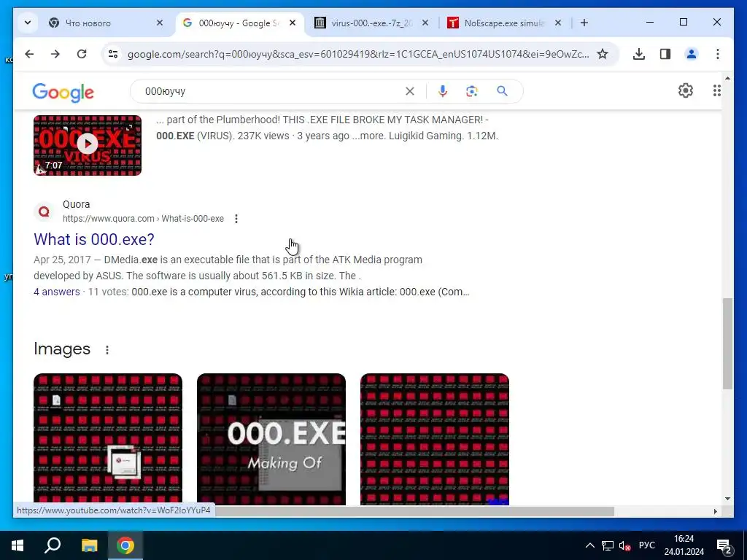747x560 pixels.
Task: Go forward to next page
Action: [55, 54]
